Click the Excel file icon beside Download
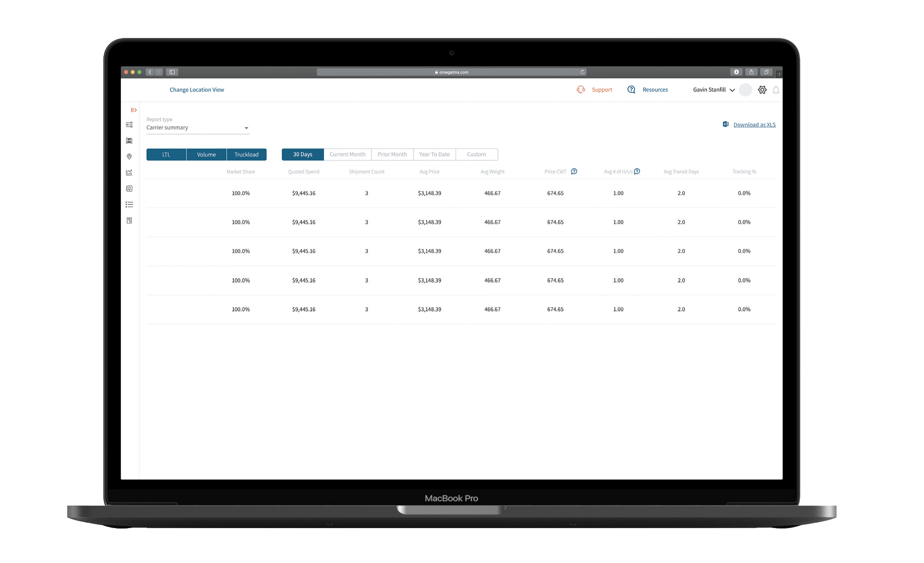The height and width of the screenshot is (563, 924). 726,125
